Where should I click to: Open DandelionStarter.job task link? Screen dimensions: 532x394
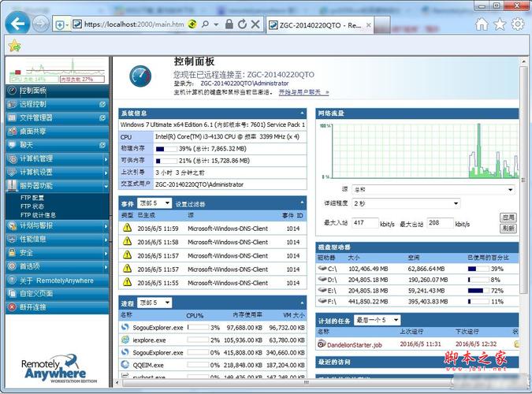(355, 345)
